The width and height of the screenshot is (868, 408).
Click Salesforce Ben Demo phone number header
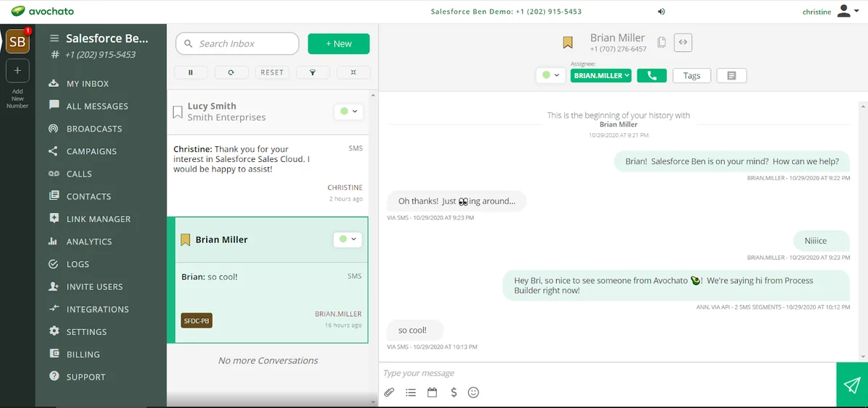pyautogui.click(x=506, y=12)
